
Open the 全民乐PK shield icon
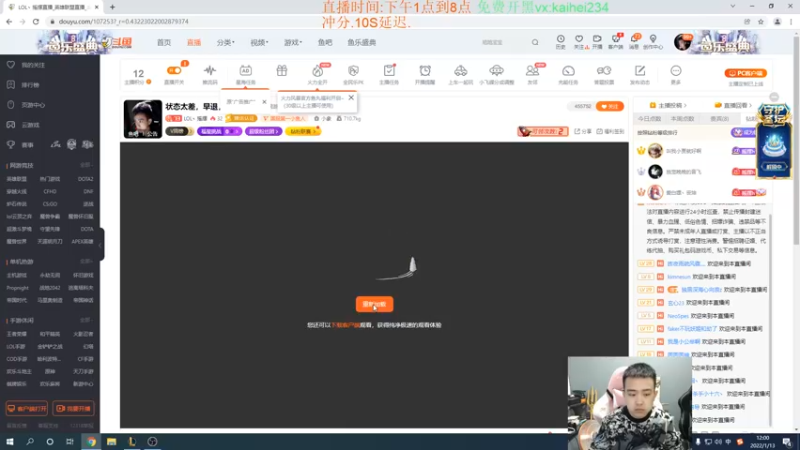[353, 70]
